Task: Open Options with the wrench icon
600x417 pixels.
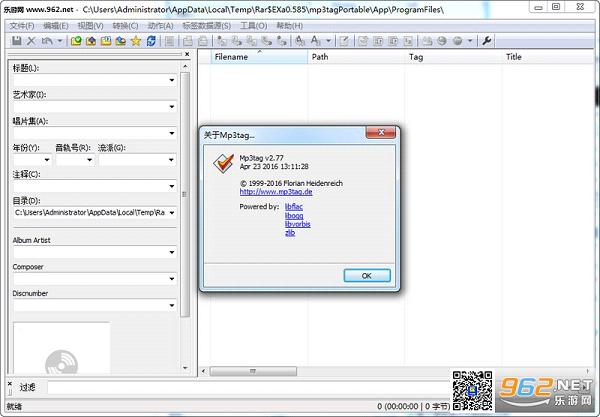Action: pyautogui.click(x=487, y=41)
